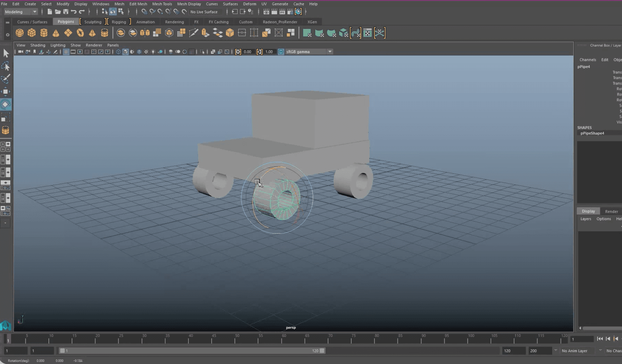
Task: Create a polygon cylinder from the shelf
Action: [x=44, y=33]
